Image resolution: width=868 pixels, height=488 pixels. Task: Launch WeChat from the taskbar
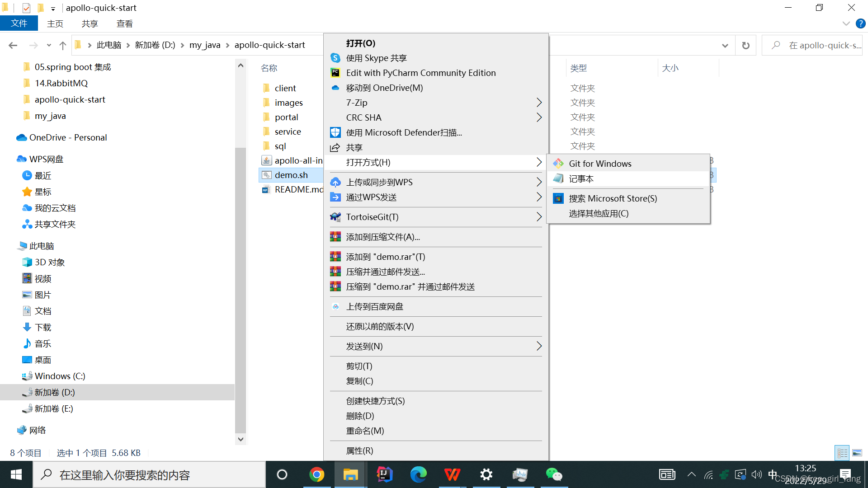[554, 474]
